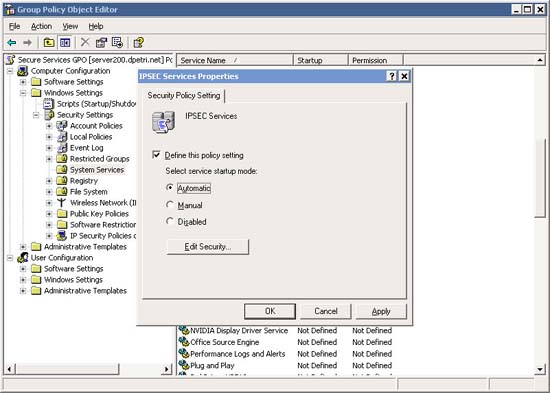Click the service list scroll down arrow
This screenshot has width=550, height=393.
pos(540,369)
